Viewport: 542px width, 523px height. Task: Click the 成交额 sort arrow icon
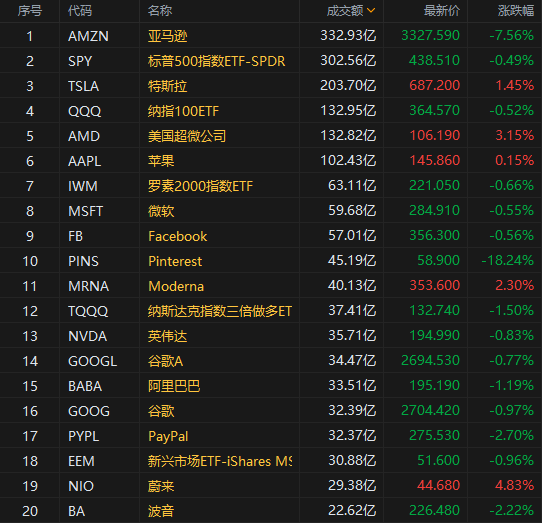click(371, 11)
